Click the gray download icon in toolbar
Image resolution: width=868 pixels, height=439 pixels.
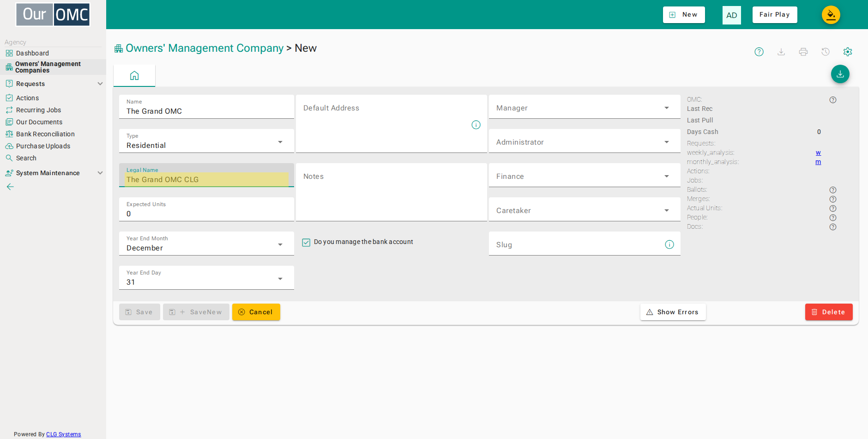(781, 52)
